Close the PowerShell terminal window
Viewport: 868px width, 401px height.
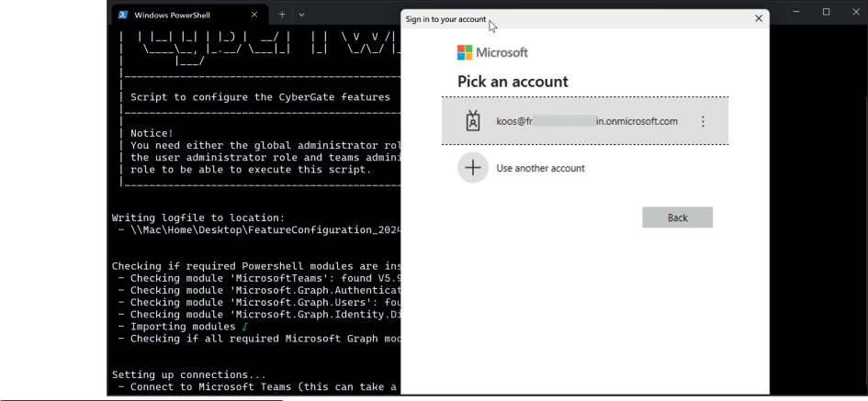click(856, 12)
